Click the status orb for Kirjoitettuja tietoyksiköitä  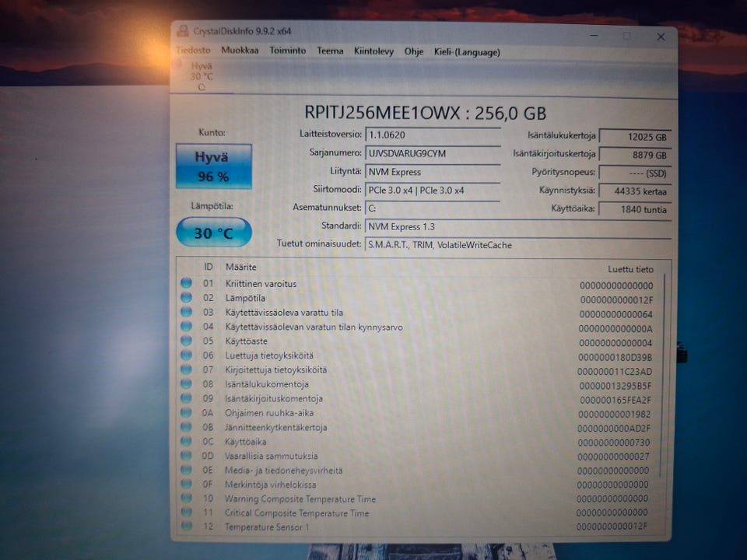(186, 369)
